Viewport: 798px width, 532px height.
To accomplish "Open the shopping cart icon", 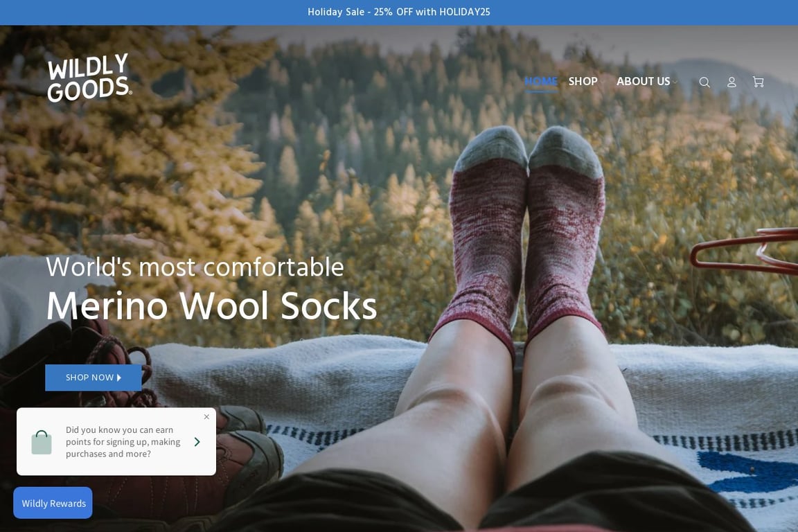I will [x=759, y=82].
